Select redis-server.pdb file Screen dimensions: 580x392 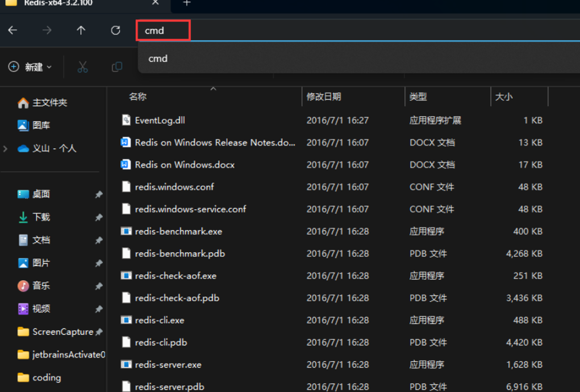(x=169, y=386)
